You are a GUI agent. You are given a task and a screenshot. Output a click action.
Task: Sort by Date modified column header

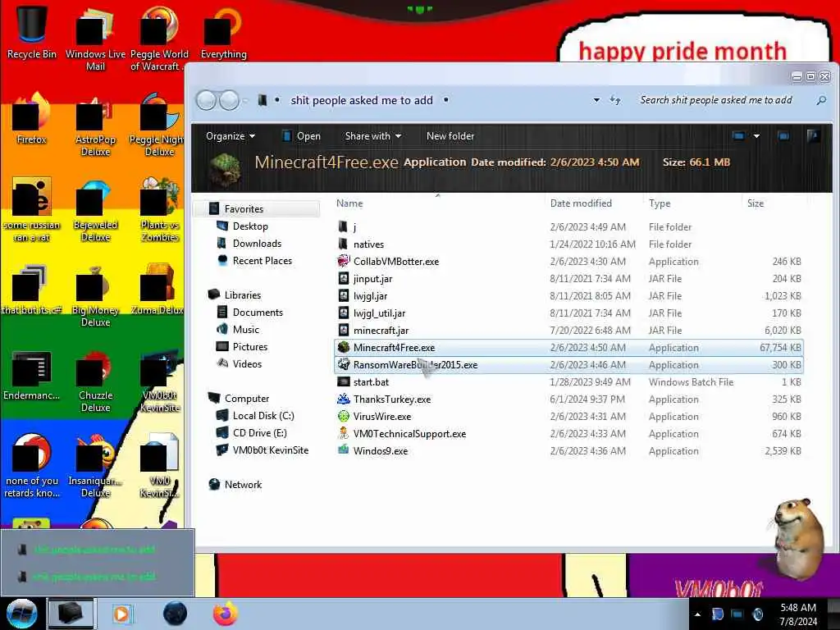coord(581,203)
